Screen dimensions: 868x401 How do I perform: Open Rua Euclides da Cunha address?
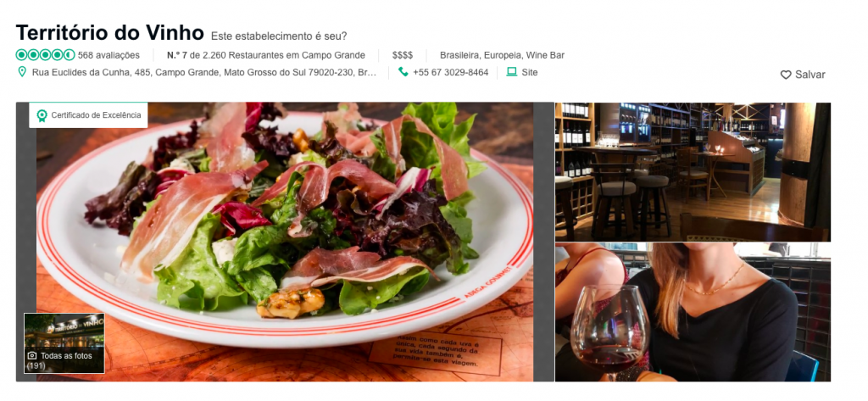pos(204,72)
